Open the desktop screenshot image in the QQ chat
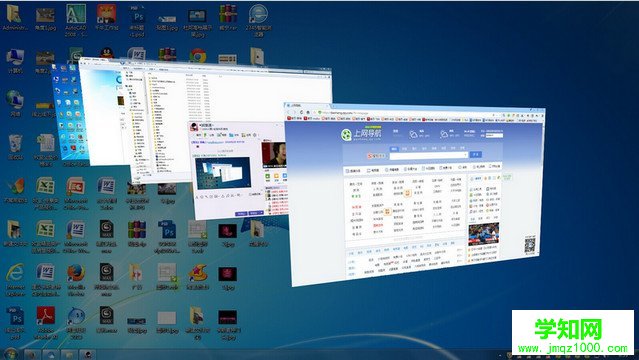The image size is (639, 360). 223,172
